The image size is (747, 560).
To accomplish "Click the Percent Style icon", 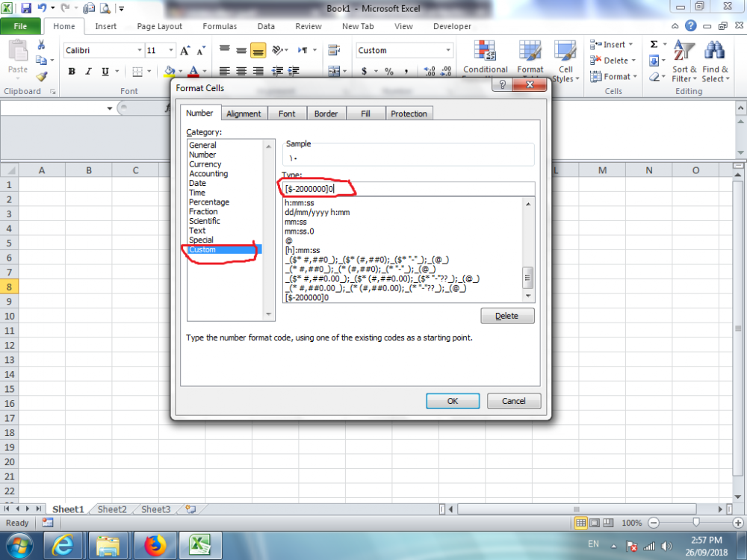I will point(389,72).
